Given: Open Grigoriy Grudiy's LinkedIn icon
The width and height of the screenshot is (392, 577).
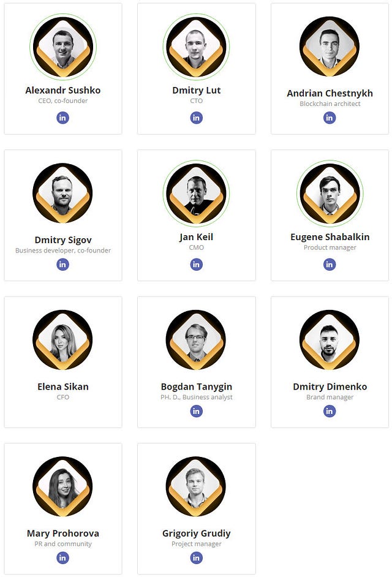Looking at the screenshot, I should 196,557.
